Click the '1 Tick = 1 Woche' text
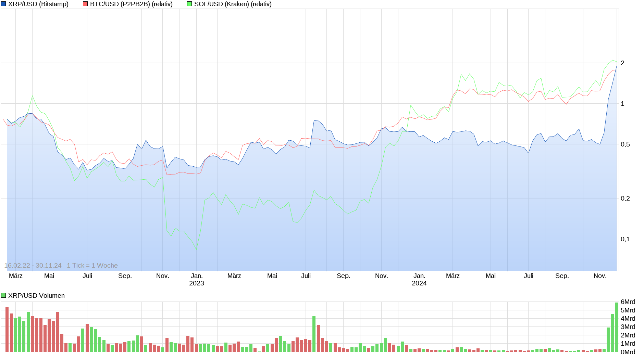 pyautogui.click(x=92, y=266)
